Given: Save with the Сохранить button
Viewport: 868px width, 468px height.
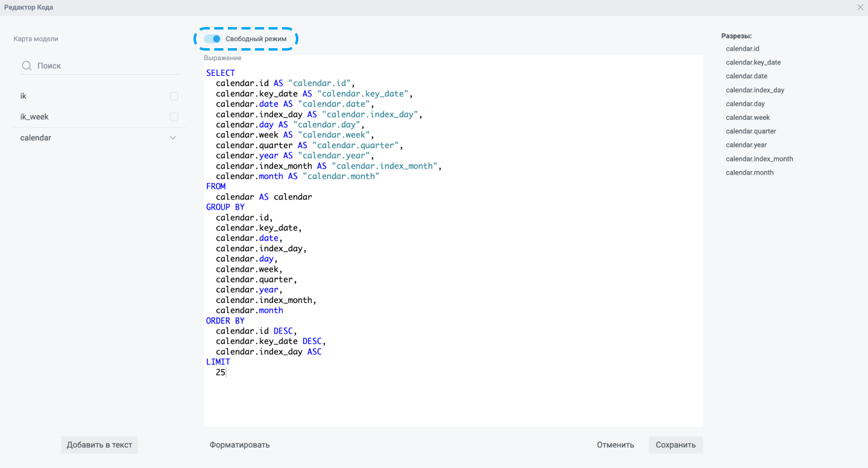Looking at the screenshot, I should coord(676,445).
